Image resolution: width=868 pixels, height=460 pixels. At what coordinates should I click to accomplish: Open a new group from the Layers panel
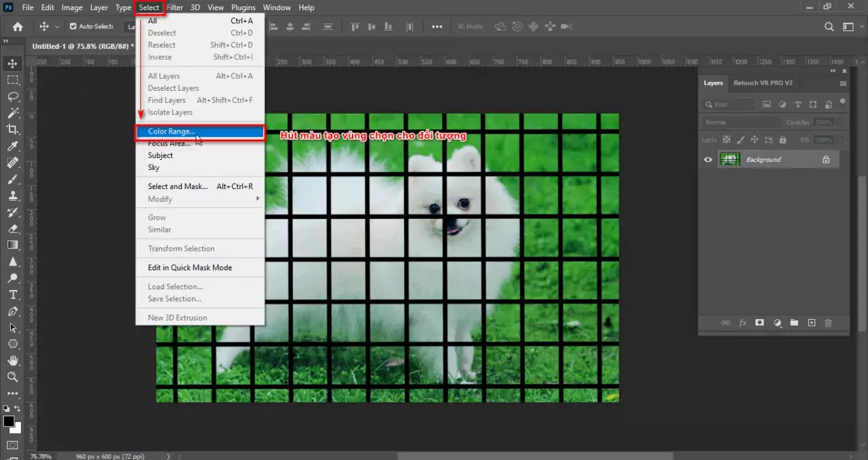(x=794, y=323)
